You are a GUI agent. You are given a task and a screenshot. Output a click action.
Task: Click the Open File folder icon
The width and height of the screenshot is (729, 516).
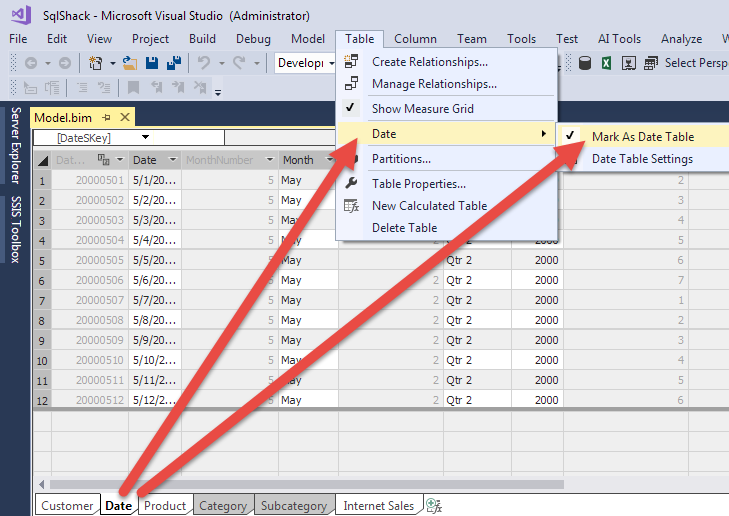pos(130,63)
